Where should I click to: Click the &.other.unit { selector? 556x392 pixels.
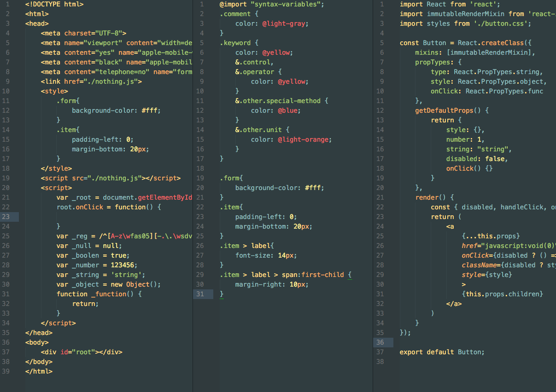pos(263,130)
